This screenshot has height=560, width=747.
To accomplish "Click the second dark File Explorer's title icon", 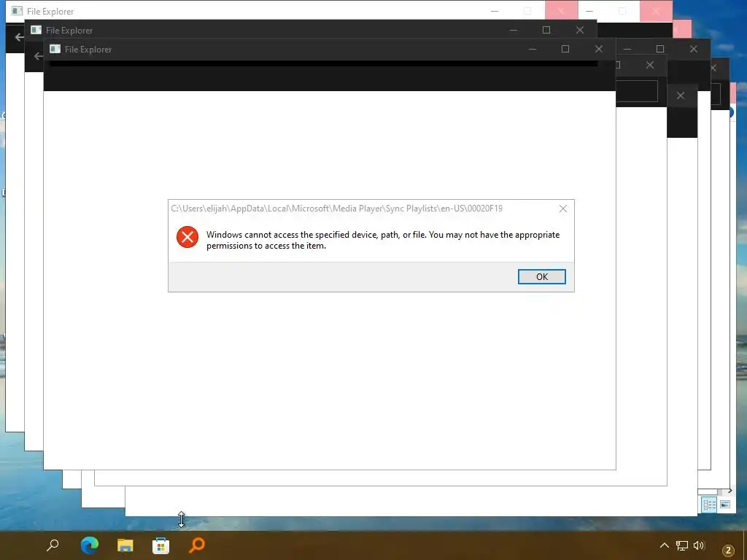I will click(36, 30).
